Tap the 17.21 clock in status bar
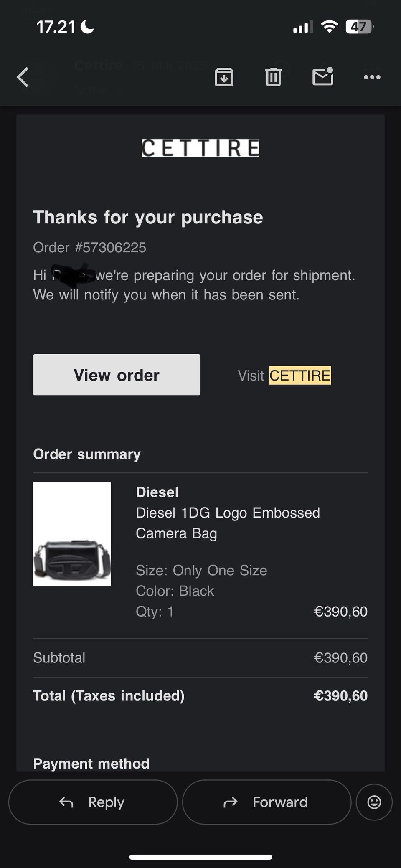The image size is (401, 868). (x=56, y=28)
